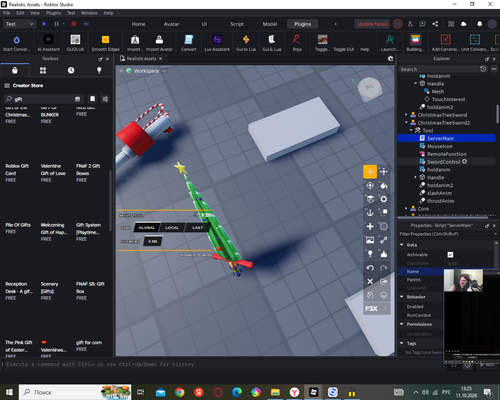Expand the ChristmasTreeSword model

click(x=406, y=115)
